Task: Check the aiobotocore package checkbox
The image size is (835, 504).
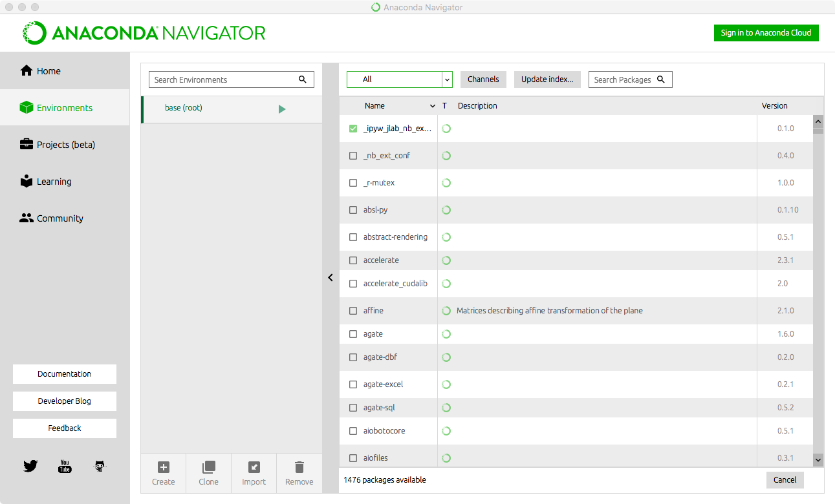Action: (x=353, y=431)
